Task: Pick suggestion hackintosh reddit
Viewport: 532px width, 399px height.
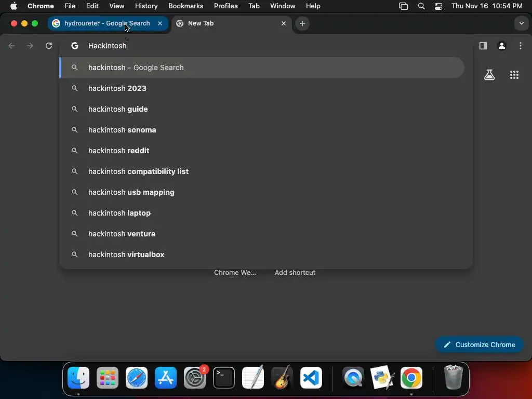Action: pos(262,151)
